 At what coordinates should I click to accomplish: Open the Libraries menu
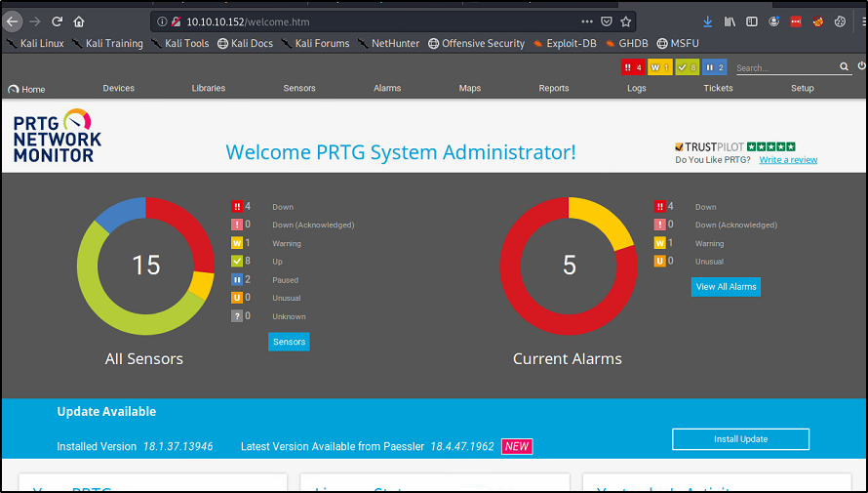(x=209, y=88)
